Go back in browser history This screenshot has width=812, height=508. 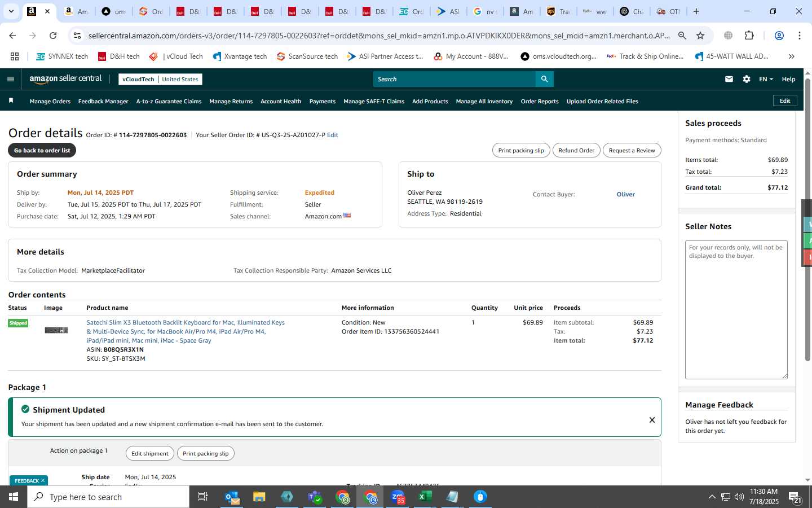click(12, 36)
